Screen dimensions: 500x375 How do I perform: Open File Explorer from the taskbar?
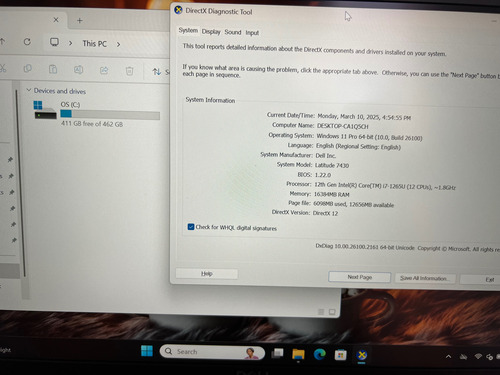click(298, 354)
